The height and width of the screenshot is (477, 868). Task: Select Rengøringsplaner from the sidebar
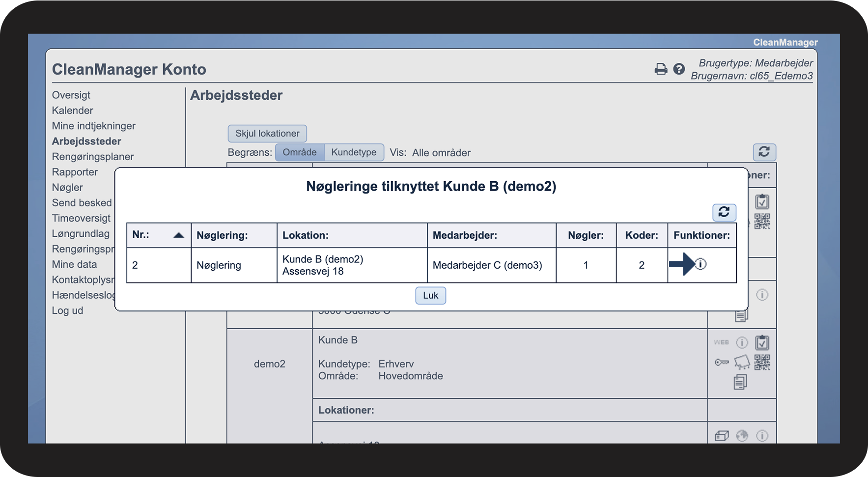[93, 157]
